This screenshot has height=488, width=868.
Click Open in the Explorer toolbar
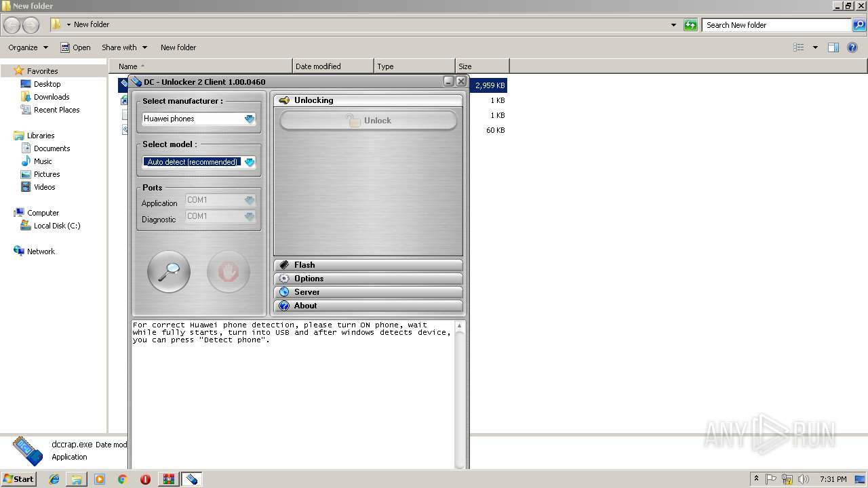[x=75, y=47]
